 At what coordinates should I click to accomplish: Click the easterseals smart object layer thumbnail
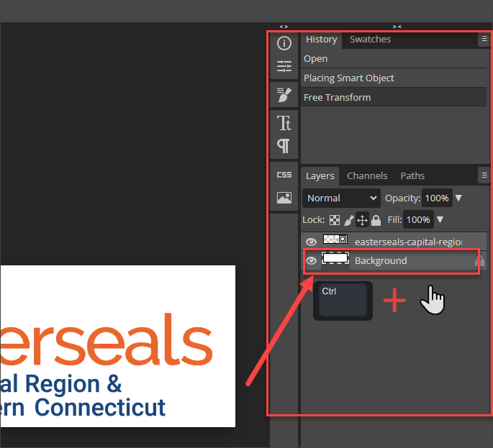click(x=335, y=239)
